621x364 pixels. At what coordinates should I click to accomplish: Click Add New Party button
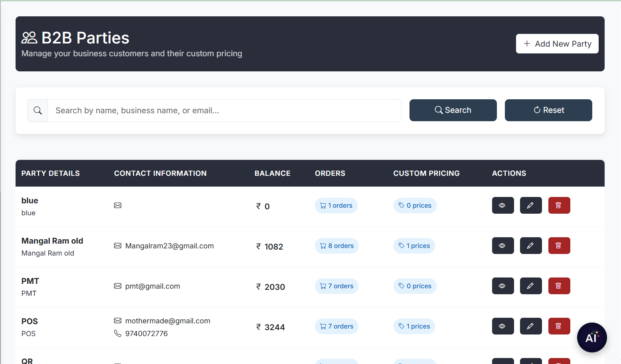(x=557, y=44)
